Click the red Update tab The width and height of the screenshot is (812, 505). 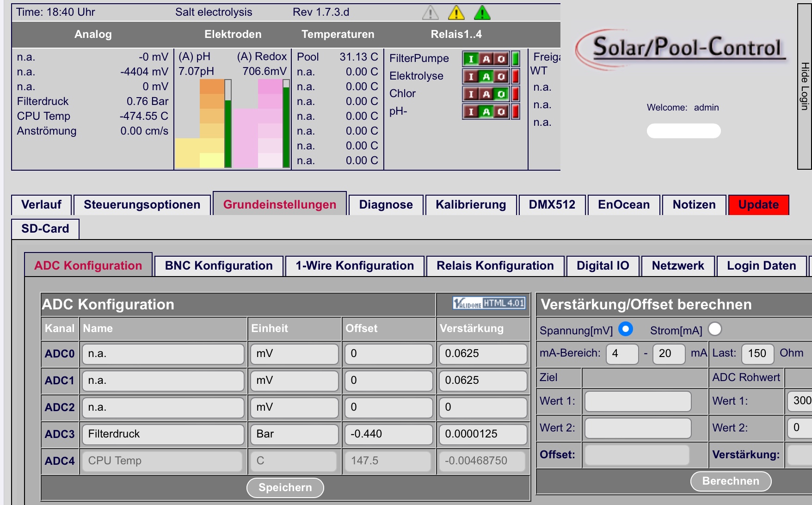point(758,204)
